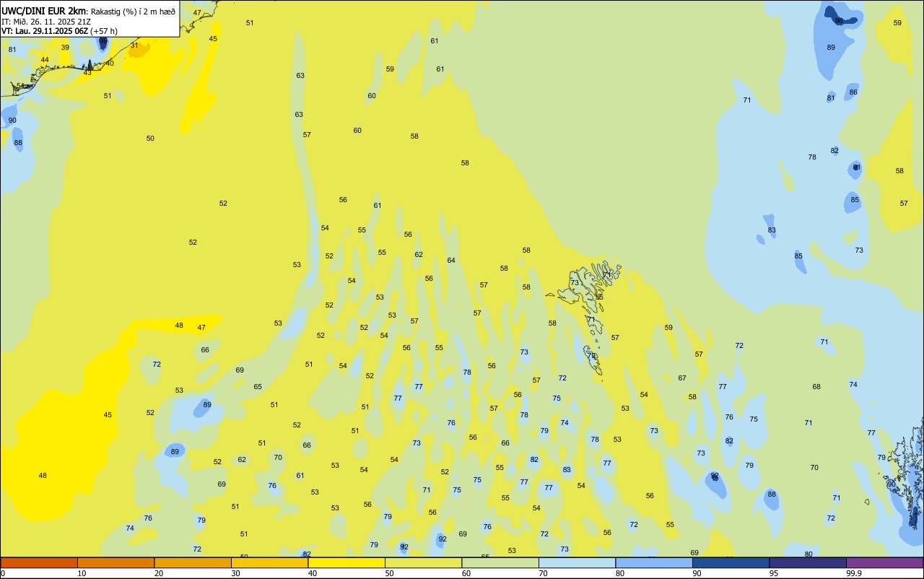Click the IT: Mið. 26. 11. 2025 21Z line
The width and height of the screenshot is (924, 579).
pyautogui.click(x=45, y=21)
